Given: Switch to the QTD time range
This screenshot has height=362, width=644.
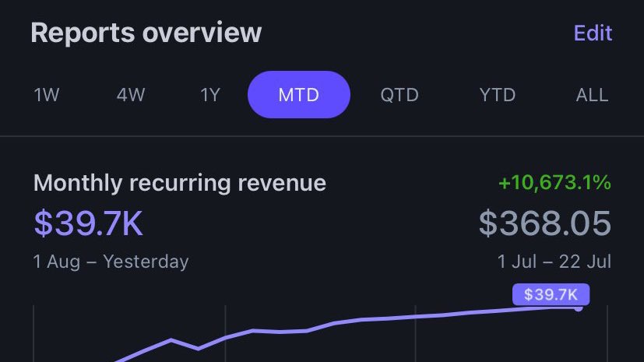Looking at the screenshot, I should [x=399, y=95].
